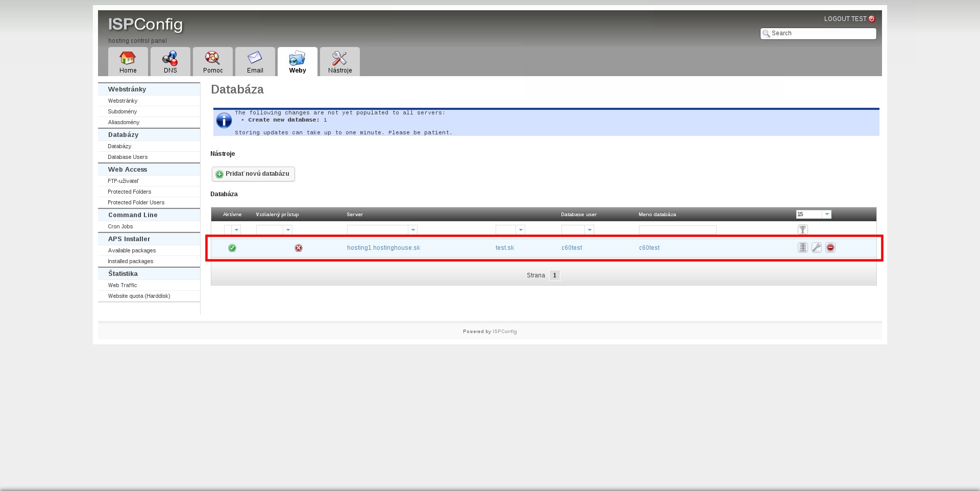Select Cron Jobs in sidebar

click(x=120, y=226)
